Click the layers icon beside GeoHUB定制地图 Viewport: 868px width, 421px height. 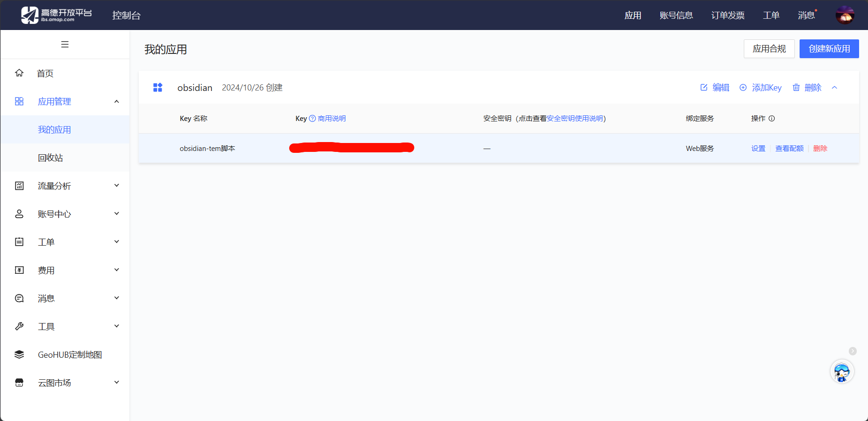[19, 354]
